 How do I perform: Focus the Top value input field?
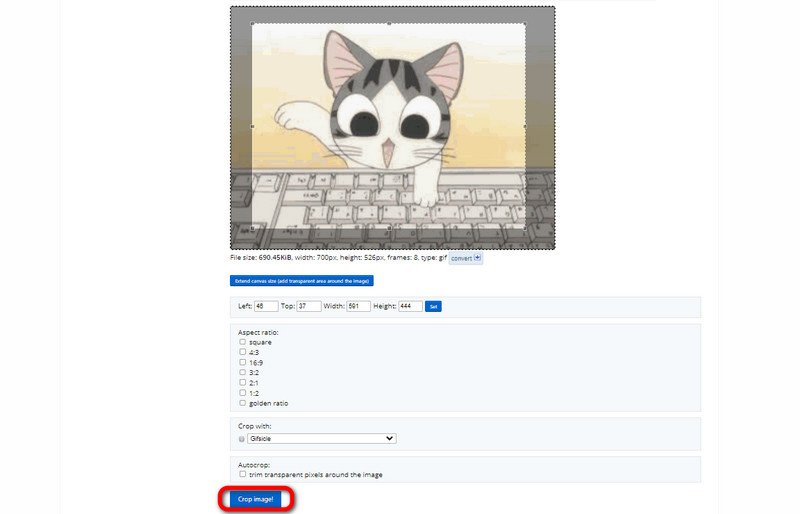[309, 306]
